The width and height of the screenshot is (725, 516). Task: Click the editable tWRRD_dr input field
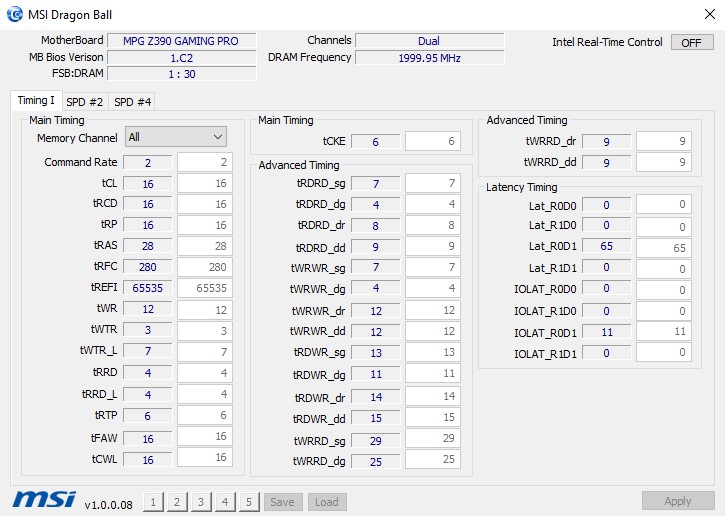664,141
